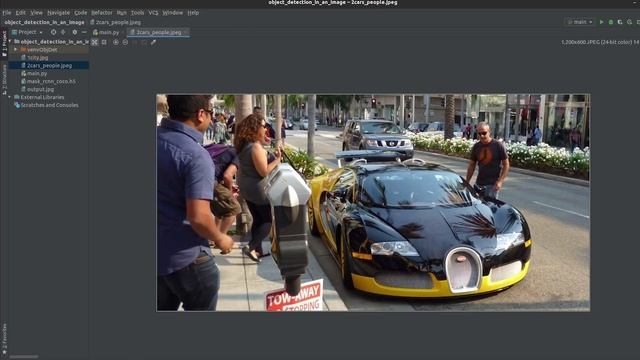Click object_detection_in_an_image in the breadcrumb bar
This screenshot has width=640, height=360.
tap(44, 22)
